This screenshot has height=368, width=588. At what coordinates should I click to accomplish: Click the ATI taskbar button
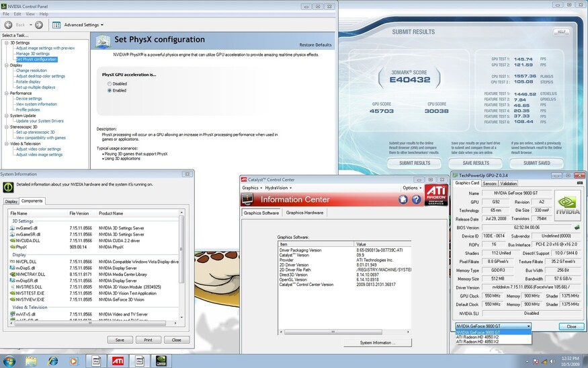(118, 361)
